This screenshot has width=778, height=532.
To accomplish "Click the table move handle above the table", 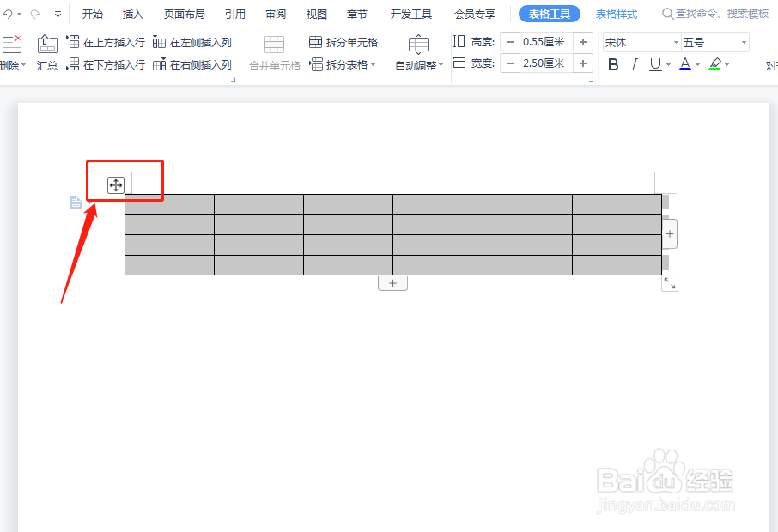I will click(114, 184).
